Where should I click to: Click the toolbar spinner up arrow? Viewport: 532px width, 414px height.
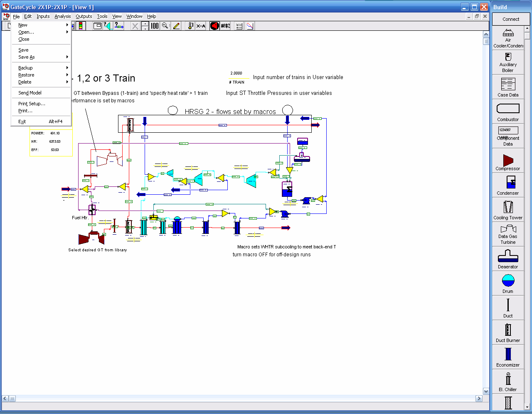[x=145, y=24]
